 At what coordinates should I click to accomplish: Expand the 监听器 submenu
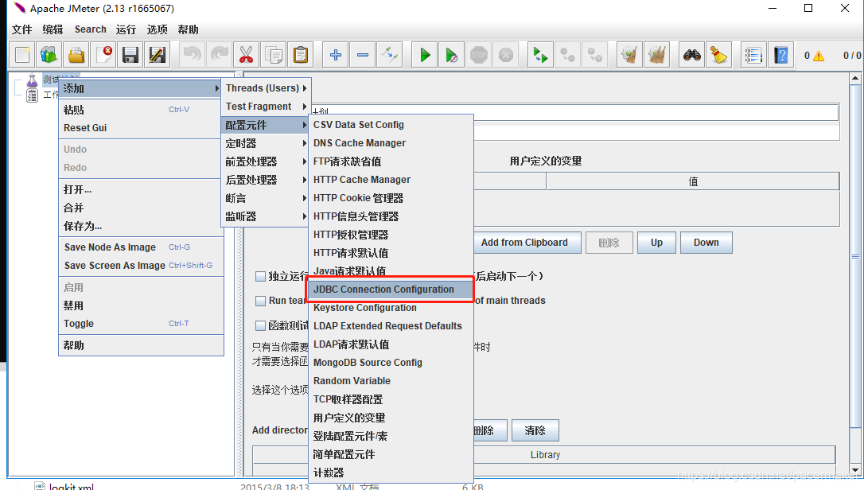(x=266, y=216)
